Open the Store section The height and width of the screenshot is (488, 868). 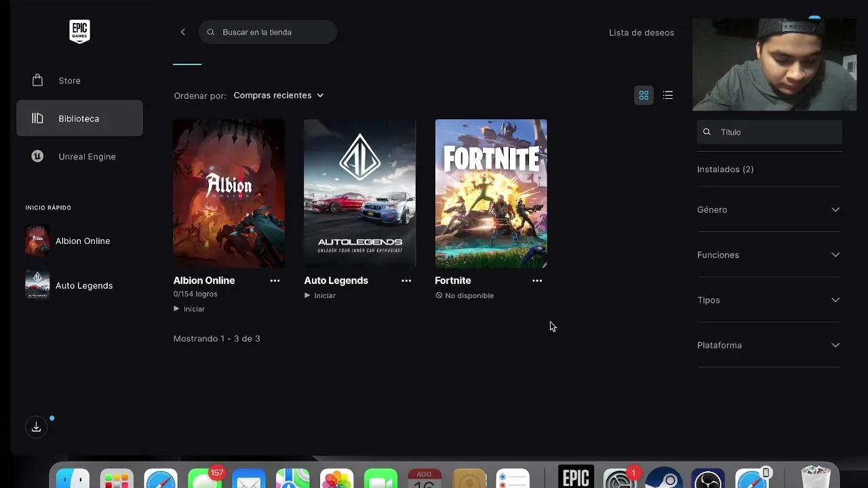[79, 81]
